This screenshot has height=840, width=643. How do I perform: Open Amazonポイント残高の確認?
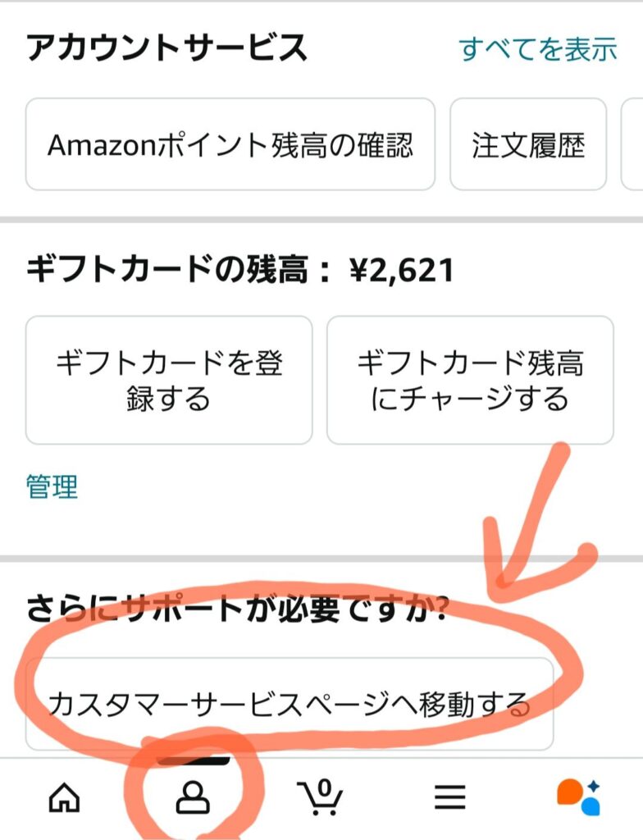coord(230,145)
